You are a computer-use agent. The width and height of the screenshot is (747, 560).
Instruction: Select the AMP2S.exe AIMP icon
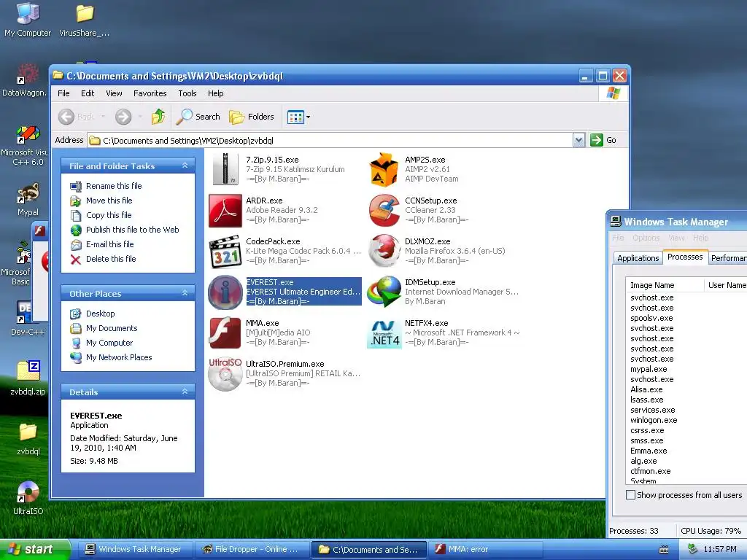[384, 169]
